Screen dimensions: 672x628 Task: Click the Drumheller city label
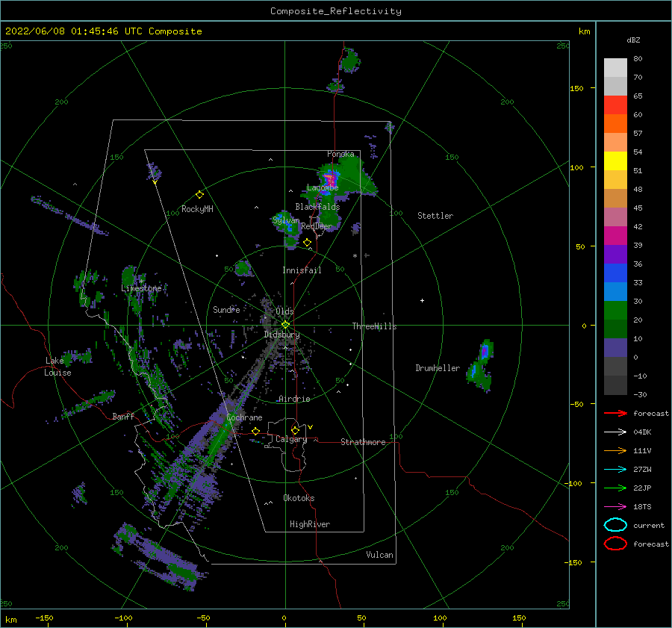point(438,368)
